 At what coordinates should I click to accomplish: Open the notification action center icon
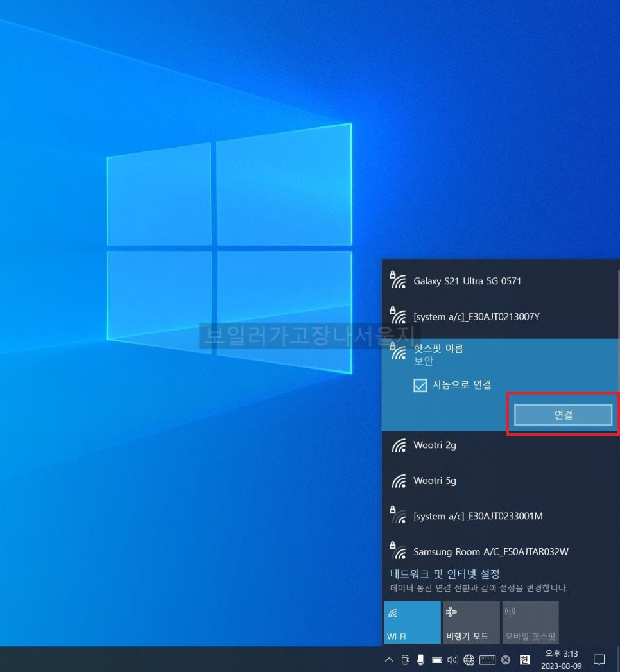coord(599,660)
